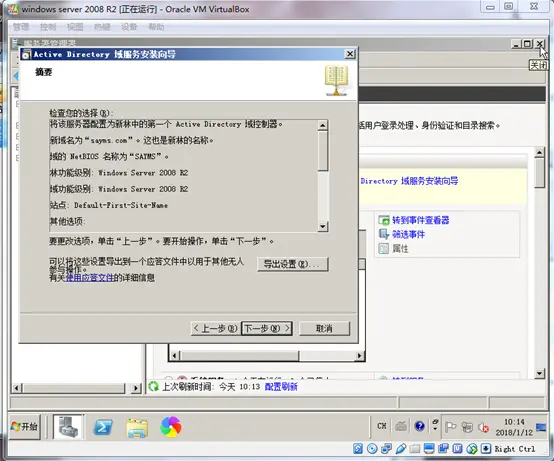Click the muted volume tray icon
Viewport: 554px width, 461px height.
coord(483,427)
